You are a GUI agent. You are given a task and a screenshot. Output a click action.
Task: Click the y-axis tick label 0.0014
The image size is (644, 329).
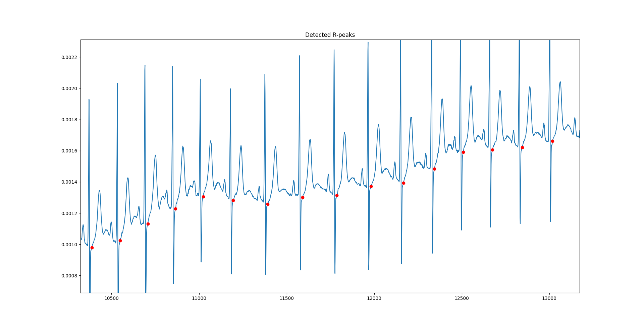69,182
